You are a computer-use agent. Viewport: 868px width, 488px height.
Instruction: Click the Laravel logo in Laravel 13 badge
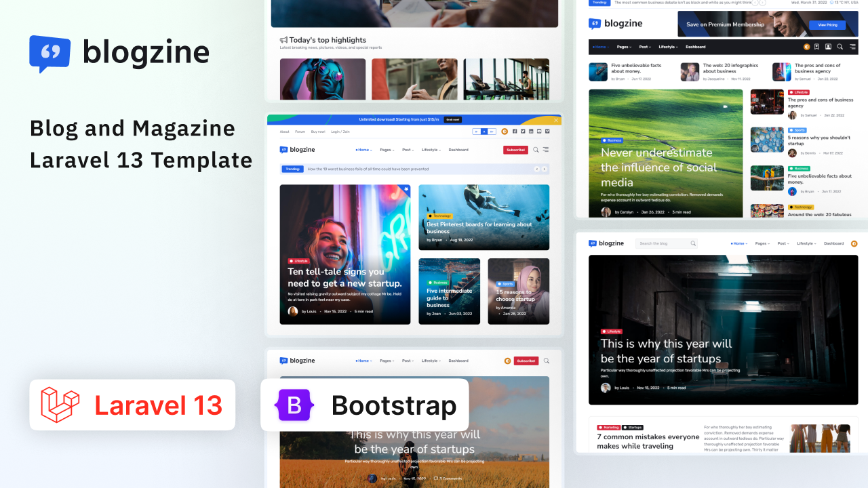(60, 405)
